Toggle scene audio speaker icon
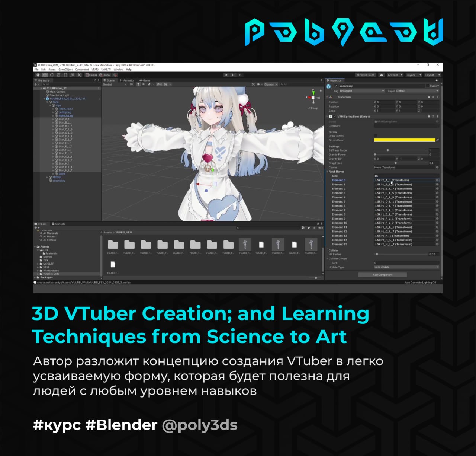This screenshot has width=476, height=456. point(144,84)
